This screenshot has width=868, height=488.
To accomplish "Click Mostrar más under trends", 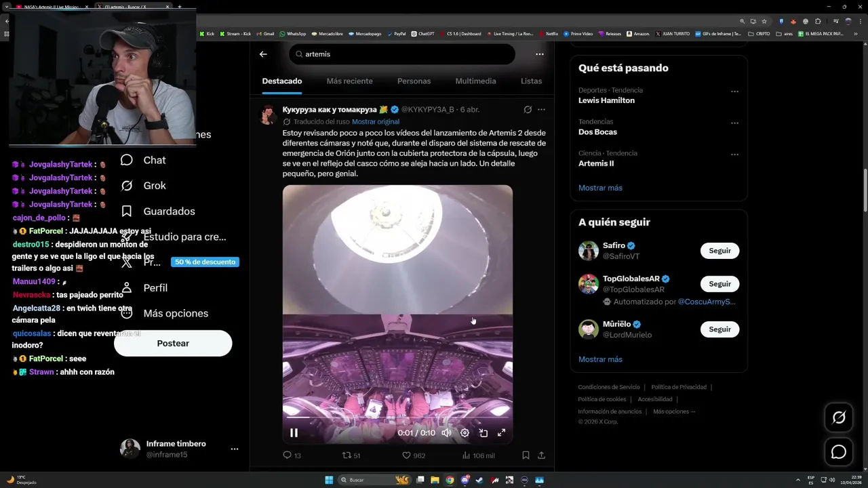I will point(600,188).
